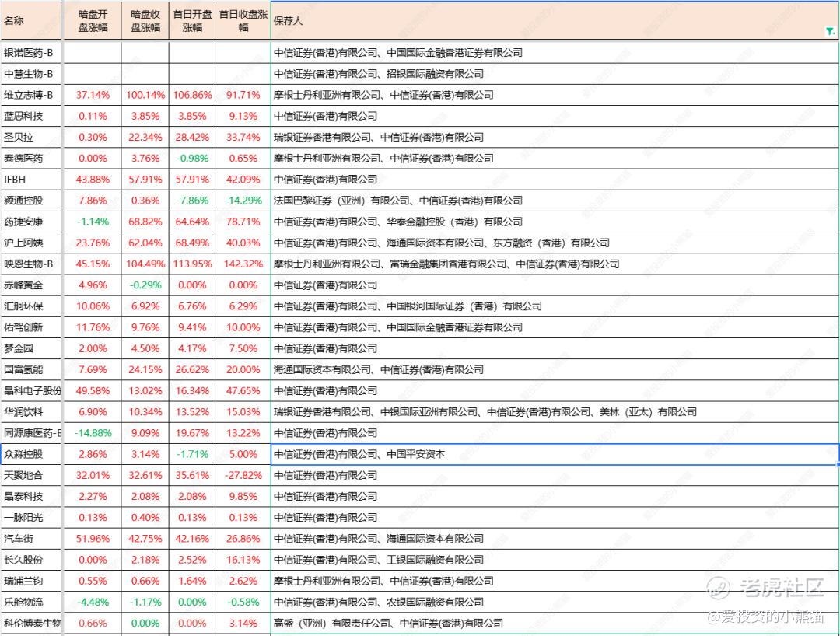Click the 科伦博泰生物 name cell
This screenshot has width=840, height=636.
pos(31,624)
